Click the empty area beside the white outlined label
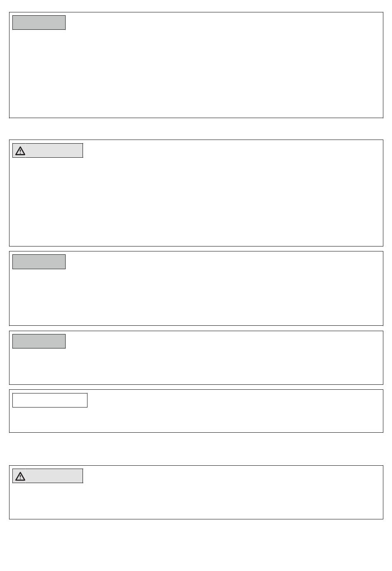 [x=235, y=411]
